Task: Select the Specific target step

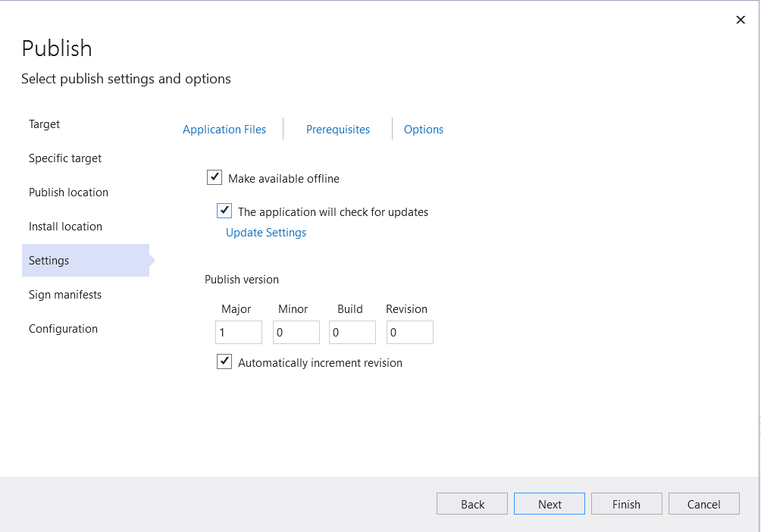Action: click(65, 158)
